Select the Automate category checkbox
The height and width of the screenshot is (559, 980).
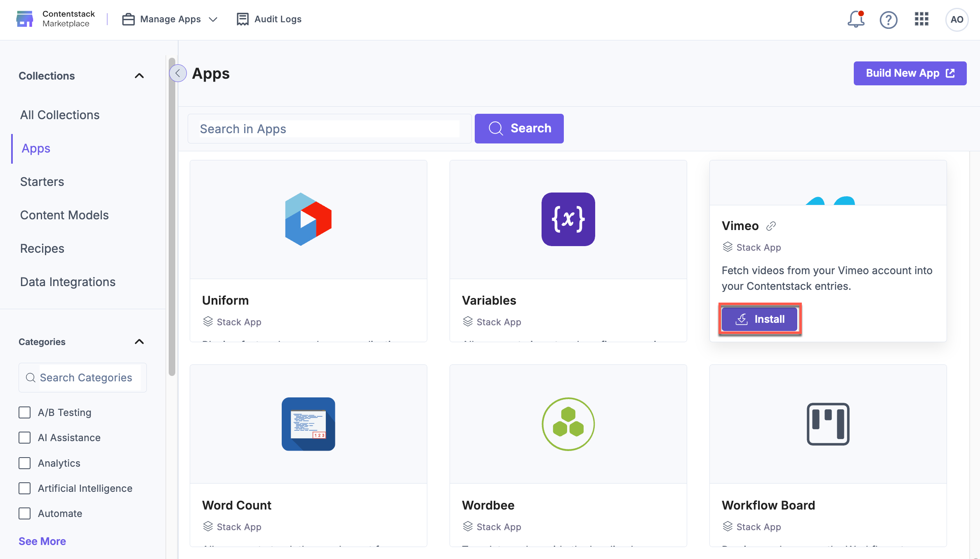[25, 513]
